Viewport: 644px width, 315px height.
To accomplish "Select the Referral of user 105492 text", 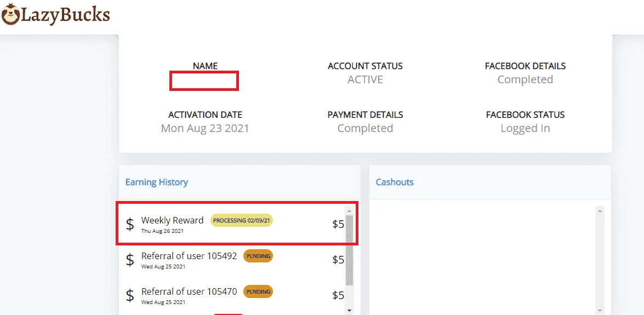I will [189, 256].
